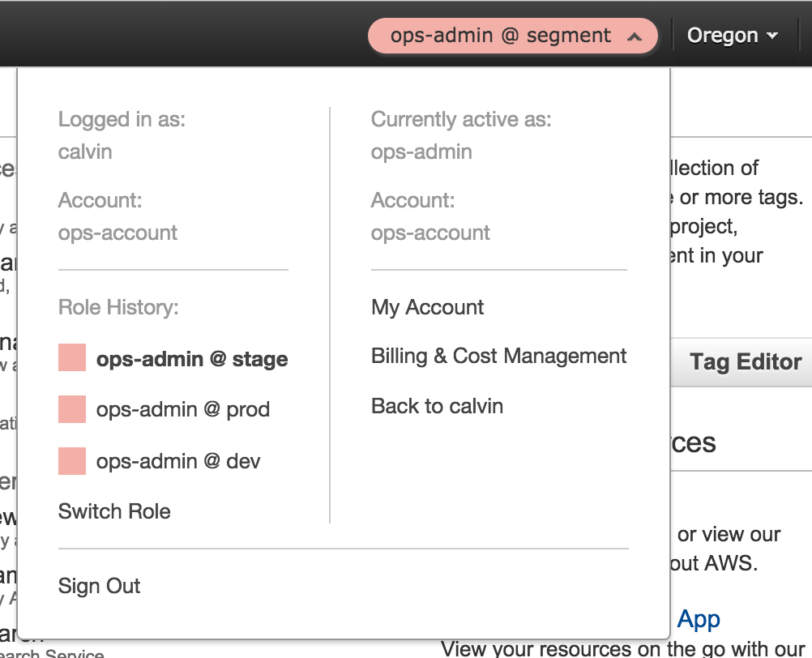Click ops-admin under Currently active as
The height and width of the screenshot is (658, 812).
coord(421,152)
